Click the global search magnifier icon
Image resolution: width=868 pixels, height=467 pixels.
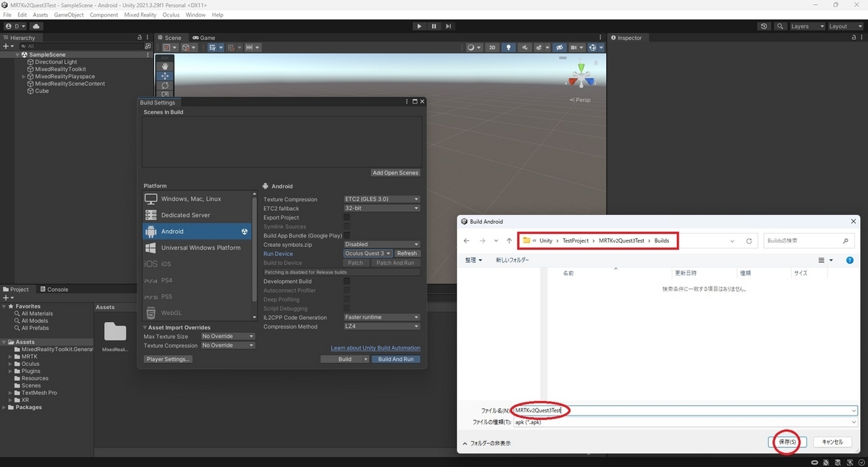[x=780, y=26]
